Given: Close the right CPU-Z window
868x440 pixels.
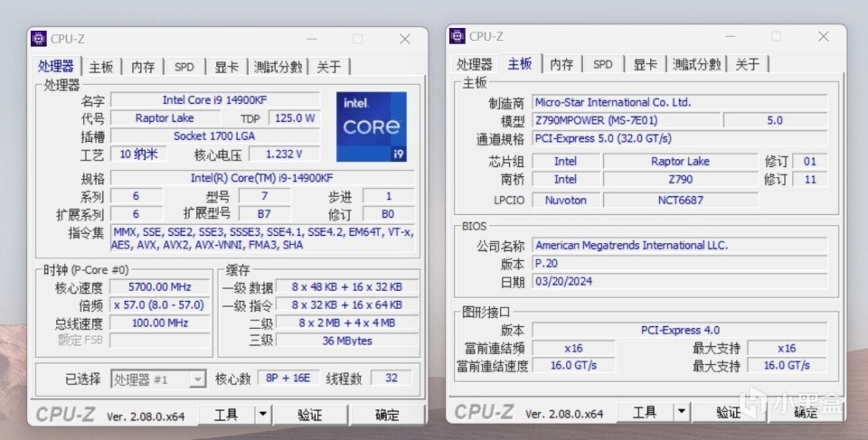Looking at the screenshot, I should [x=824, y=36].
